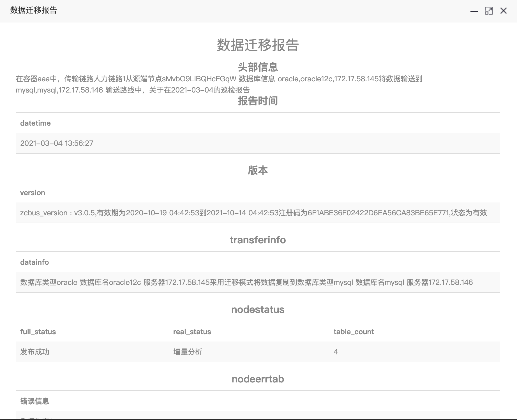This screenshot has height=420, width=517.
Task: Select the 错误信息 column header under nodeerrtab
Action: (35, 401)
